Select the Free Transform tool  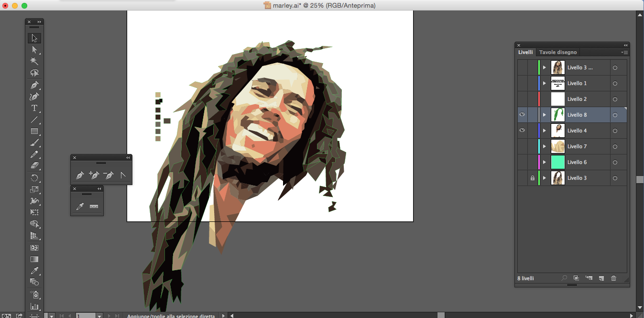[34, 212]
